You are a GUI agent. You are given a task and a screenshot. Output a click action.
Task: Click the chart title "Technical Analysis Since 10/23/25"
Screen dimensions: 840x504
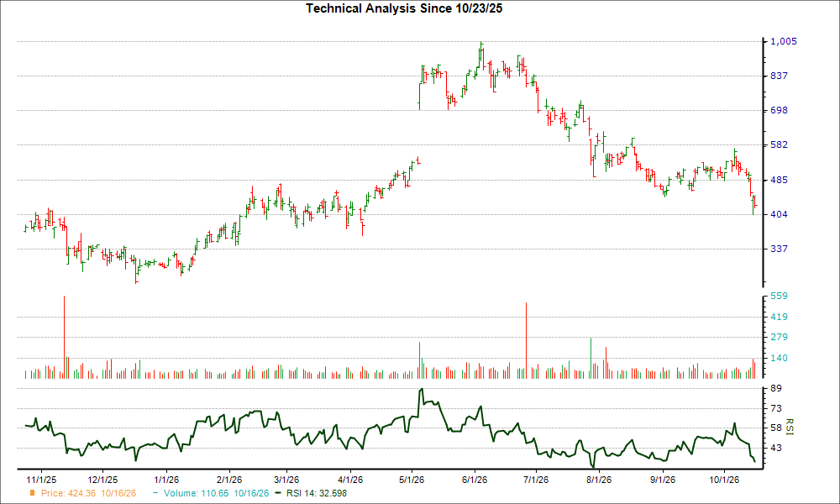click(404, 8)
